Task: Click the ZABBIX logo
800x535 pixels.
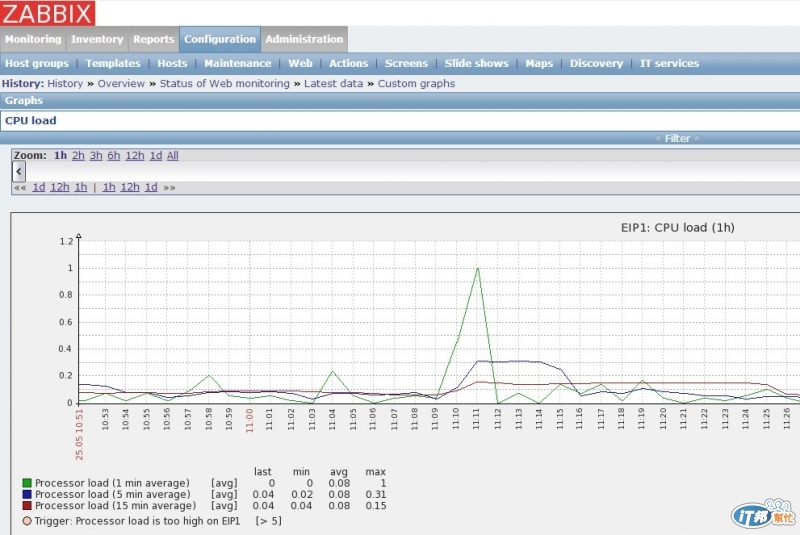Action: 47,13
